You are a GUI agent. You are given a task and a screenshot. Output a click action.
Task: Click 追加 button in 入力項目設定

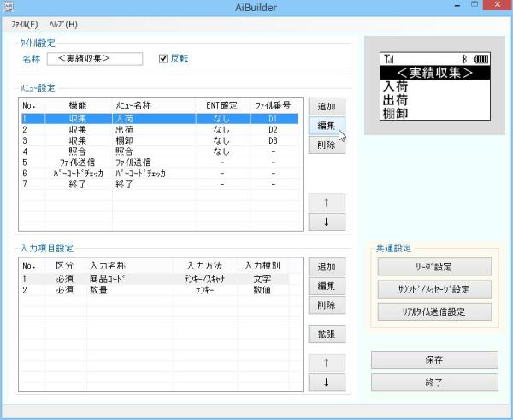click(x=327, y=267)
